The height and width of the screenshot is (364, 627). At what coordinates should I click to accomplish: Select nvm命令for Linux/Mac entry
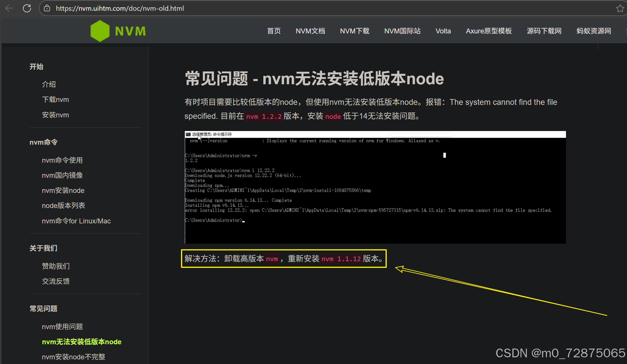[x=76, y=221]
